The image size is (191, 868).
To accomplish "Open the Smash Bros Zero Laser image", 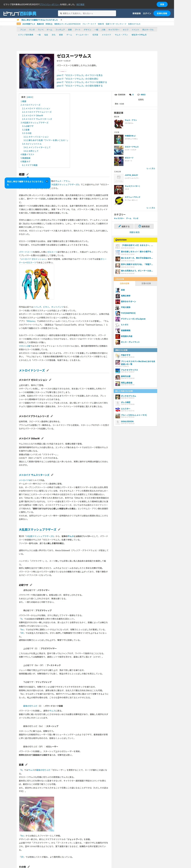I will [37, 814].
